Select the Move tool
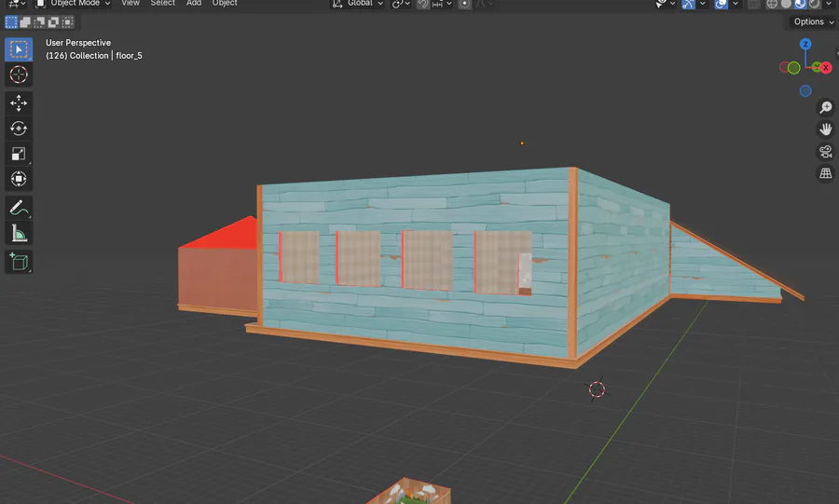This screenshot has height=504, width=839. [19, 103]
